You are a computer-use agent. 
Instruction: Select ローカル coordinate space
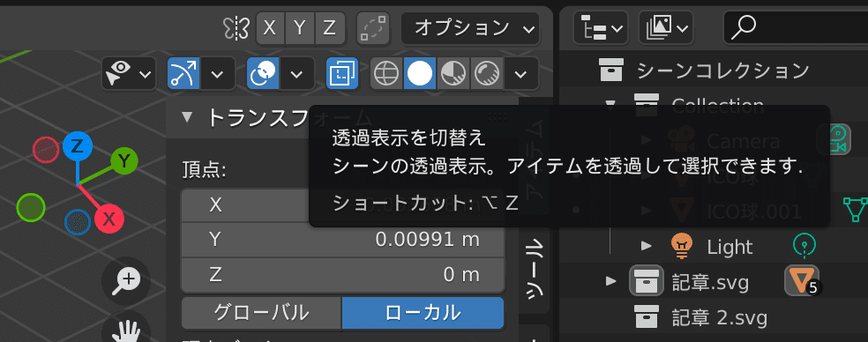(x=423, y=313)
